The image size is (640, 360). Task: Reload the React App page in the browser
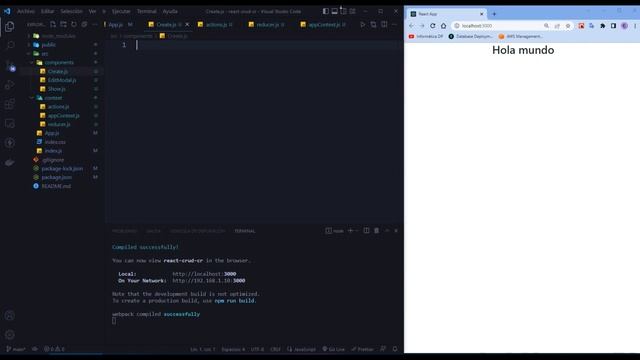tap(433, 26)
